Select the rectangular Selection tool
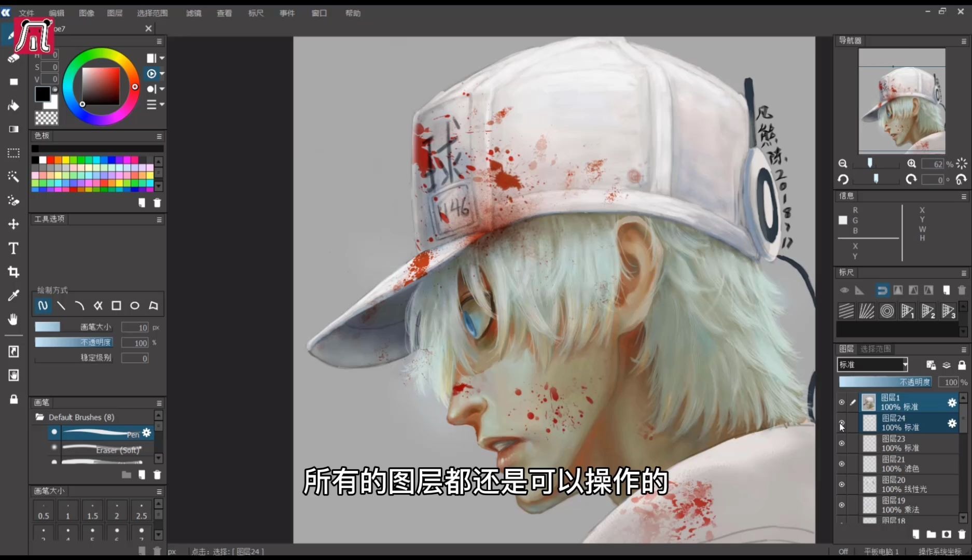This screenshot has width=972, height=560. click(x=13, y=153)
